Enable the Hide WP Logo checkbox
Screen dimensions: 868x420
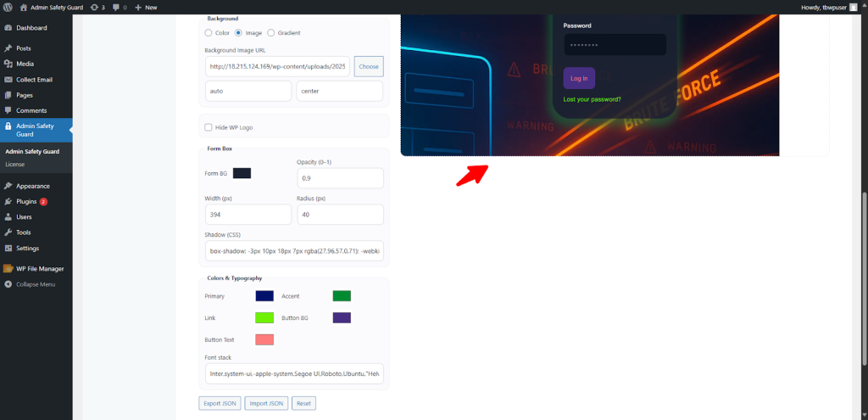coord(209,127)
